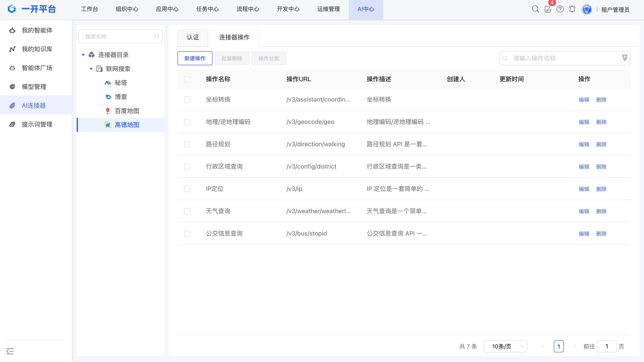Open the task notes icon with badge

click(x=547, y=9)
